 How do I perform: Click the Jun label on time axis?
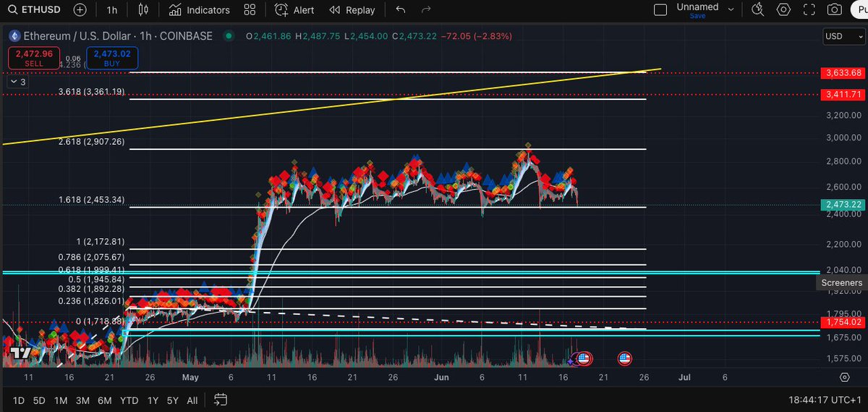442,377
